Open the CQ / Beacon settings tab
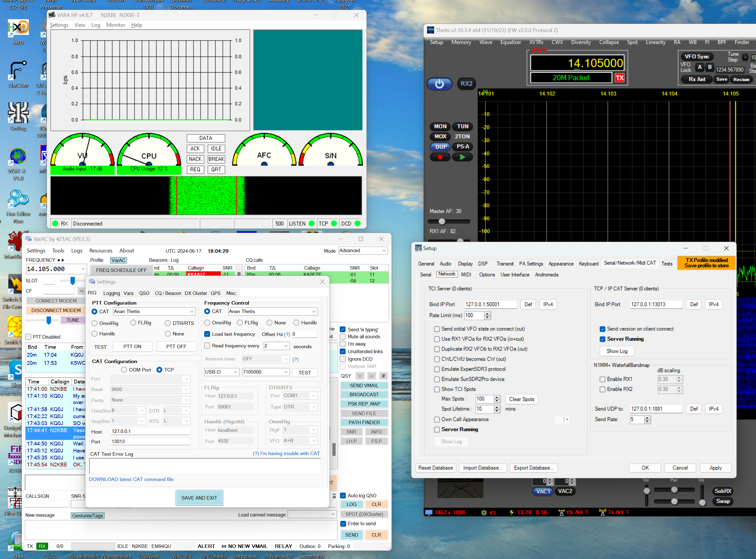 [168, 293]
